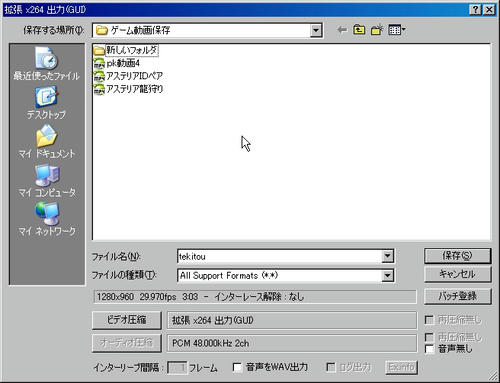Select the pk動画4 file icon

tap(99, 63)
